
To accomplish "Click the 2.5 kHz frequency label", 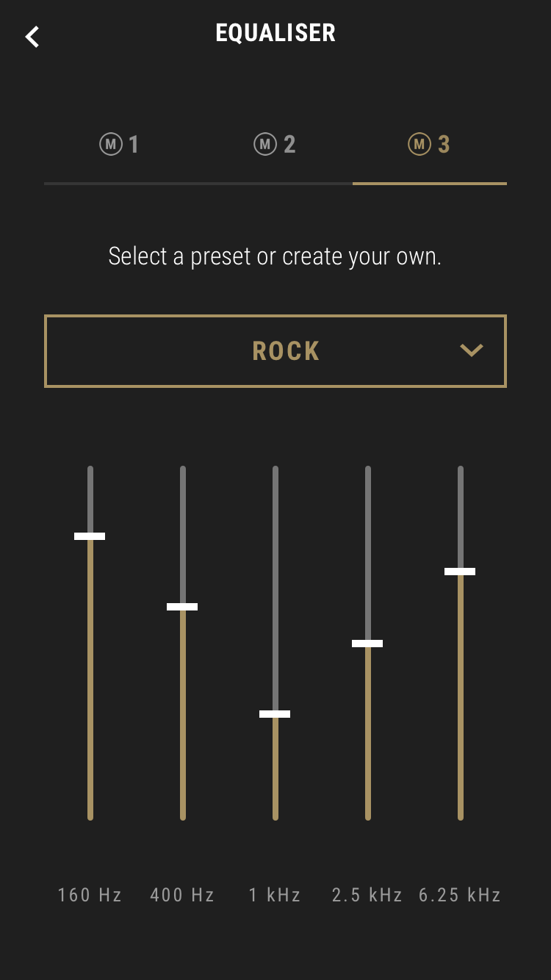I will pos(367,895).
